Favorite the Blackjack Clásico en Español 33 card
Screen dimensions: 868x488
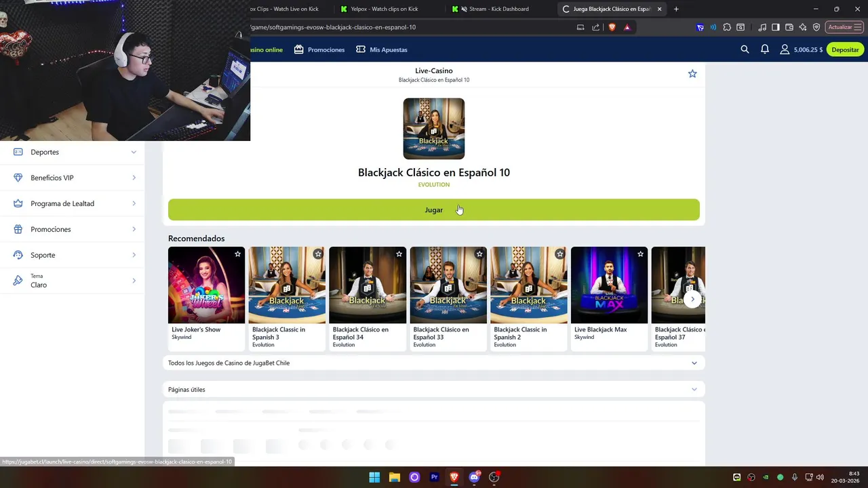pos(479,254)
